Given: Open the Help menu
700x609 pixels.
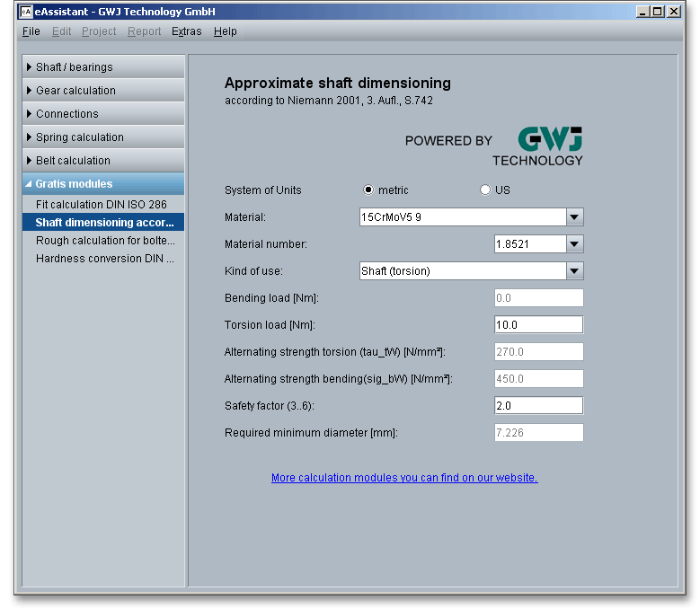Looking at the screenshot, I should (226, 31).
